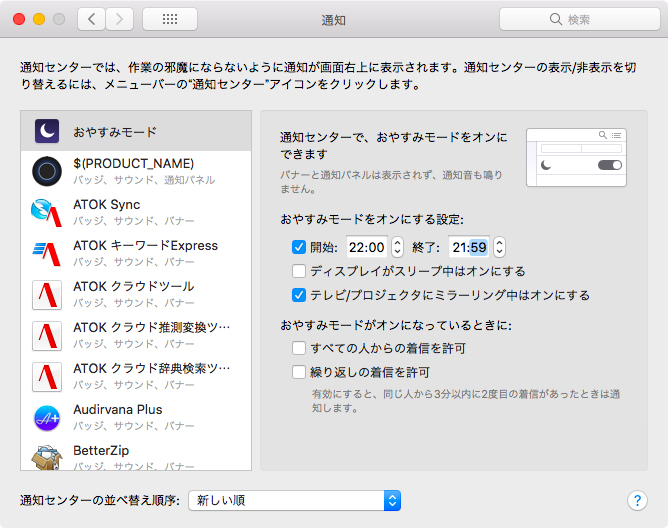Click the BetterZip app icon
The height and width of the screenshot is (528, 668).
point(47,457)
